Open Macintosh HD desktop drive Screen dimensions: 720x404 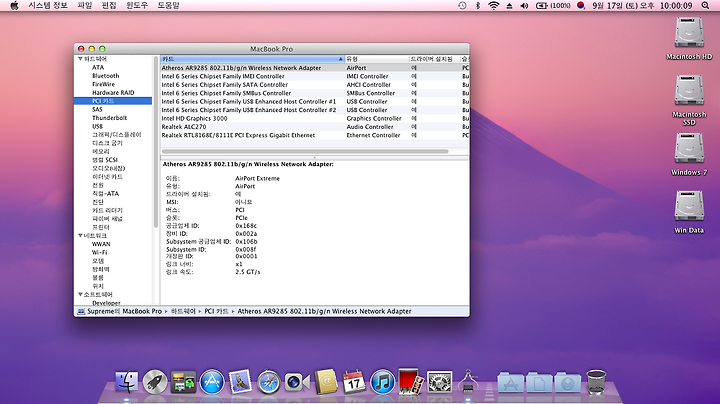click(689, 38)
